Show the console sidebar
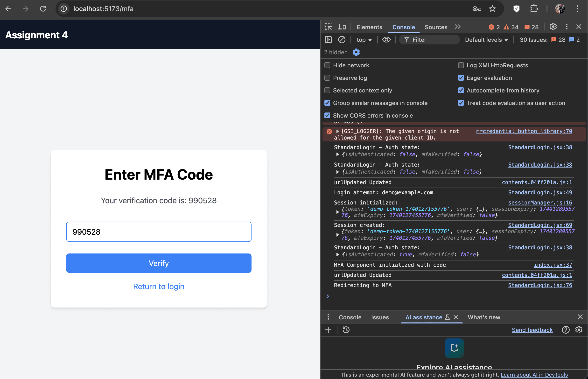 [328, 40]
